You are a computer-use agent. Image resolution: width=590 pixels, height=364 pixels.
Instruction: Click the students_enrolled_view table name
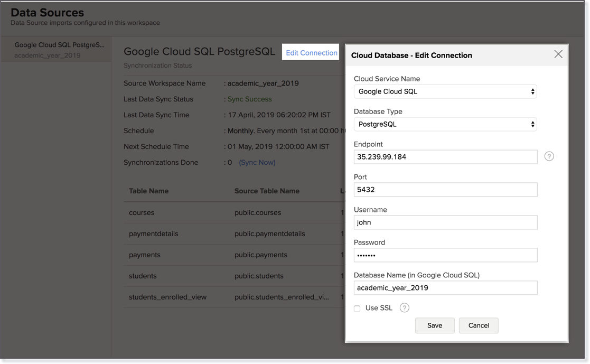click(x=167, y=297)
